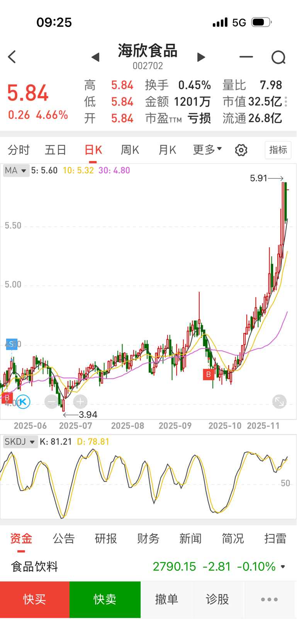Expand chart to fullscreen icon
The height and width of the screenshot is (644, 297).
[x=279, y=401]
